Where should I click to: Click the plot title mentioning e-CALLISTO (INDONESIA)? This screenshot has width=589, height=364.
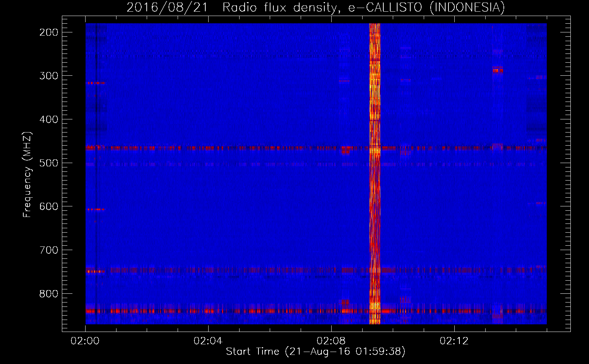316,7
